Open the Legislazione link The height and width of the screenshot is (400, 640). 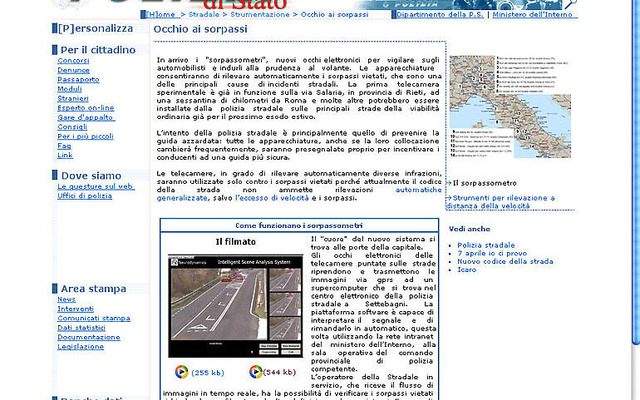pos(80,347)
